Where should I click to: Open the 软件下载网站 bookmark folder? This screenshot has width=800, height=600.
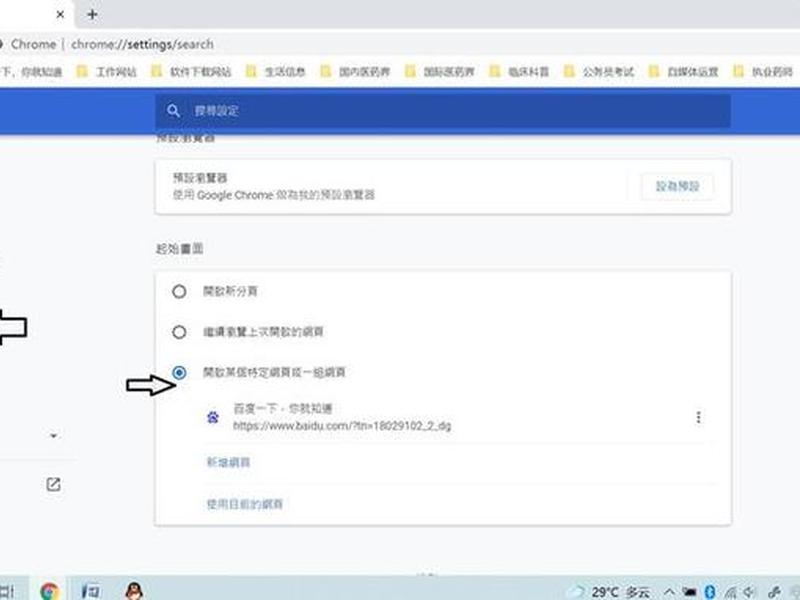(191, 71)
